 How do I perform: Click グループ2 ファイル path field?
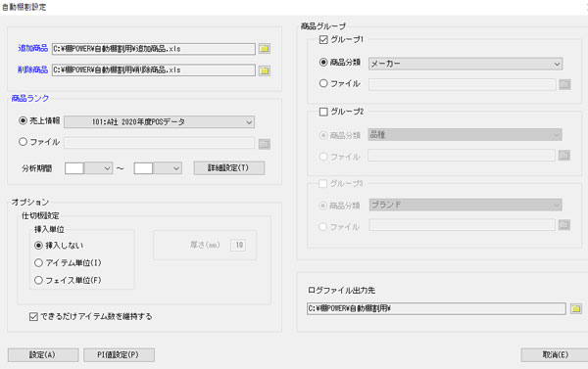click(x=462, y=155)
